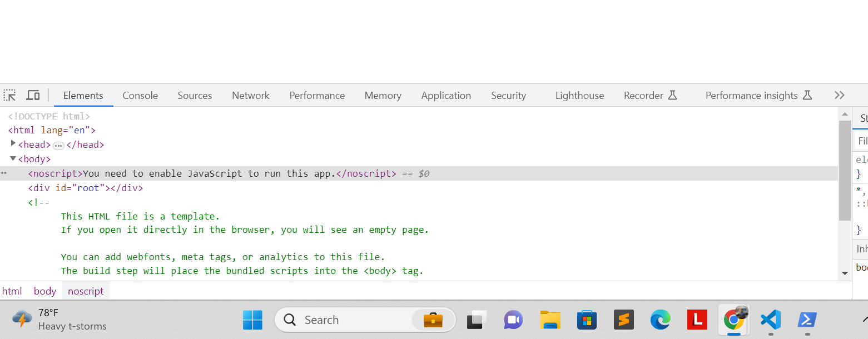Open the Network panel
Screen dimensions: 868x339
250,95
